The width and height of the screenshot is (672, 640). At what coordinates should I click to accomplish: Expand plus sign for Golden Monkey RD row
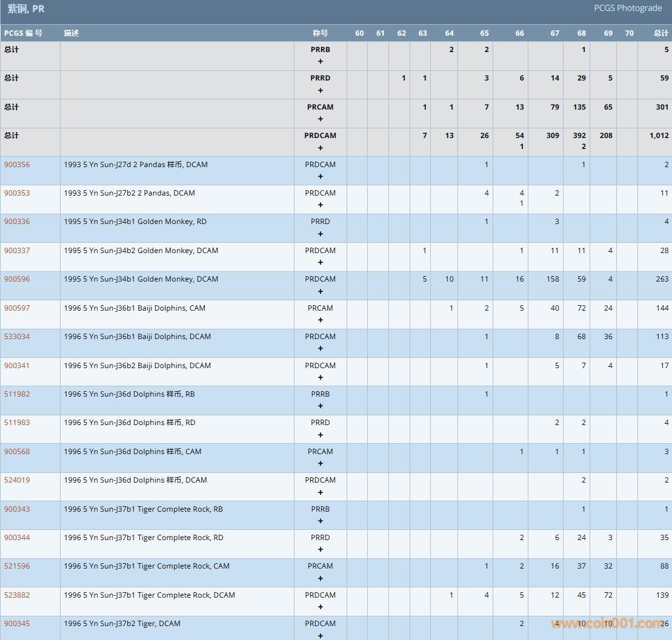(321, 234)
